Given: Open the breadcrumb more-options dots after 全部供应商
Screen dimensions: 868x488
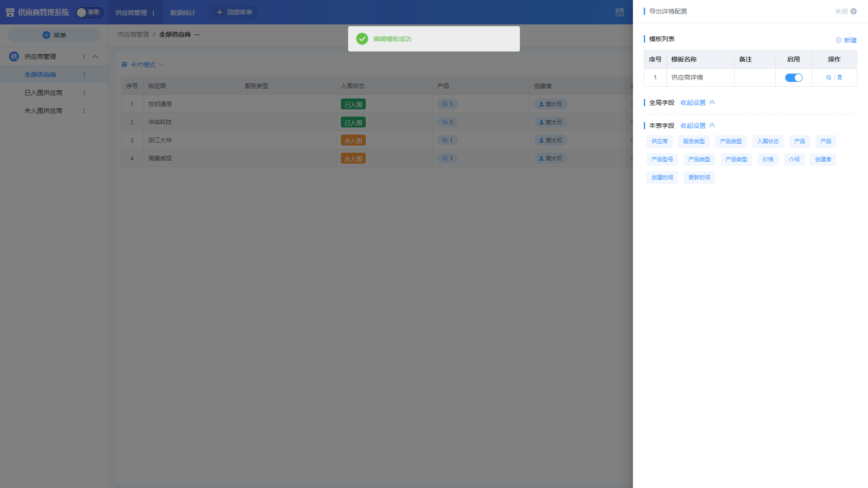Looking at the screenshot, I should click(197, 35).
